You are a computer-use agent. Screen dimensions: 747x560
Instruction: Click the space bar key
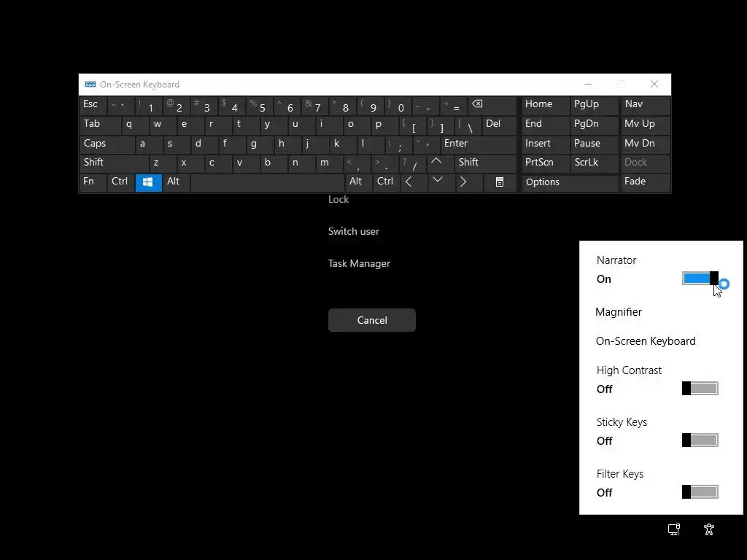(x=267, y=182)
